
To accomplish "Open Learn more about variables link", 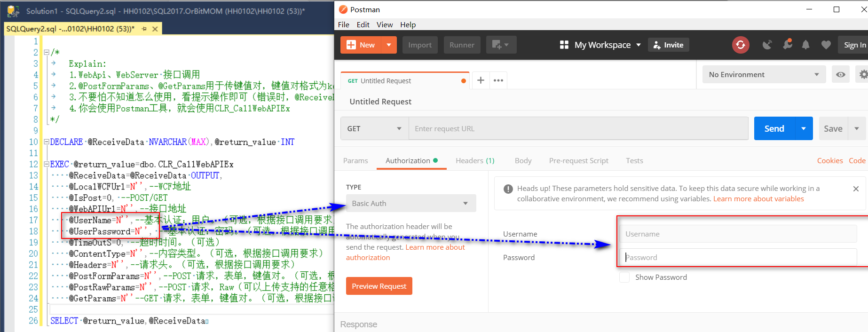I will 758,199.
